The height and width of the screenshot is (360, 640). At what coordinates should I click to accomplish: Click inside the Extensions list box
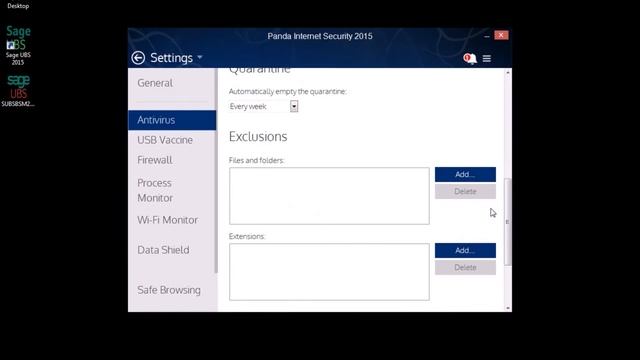click(329, 272)
